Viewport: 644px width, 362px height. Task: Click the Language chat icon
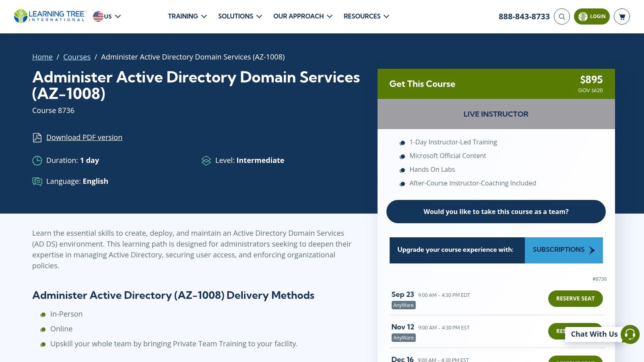click(x=37, y=182)
